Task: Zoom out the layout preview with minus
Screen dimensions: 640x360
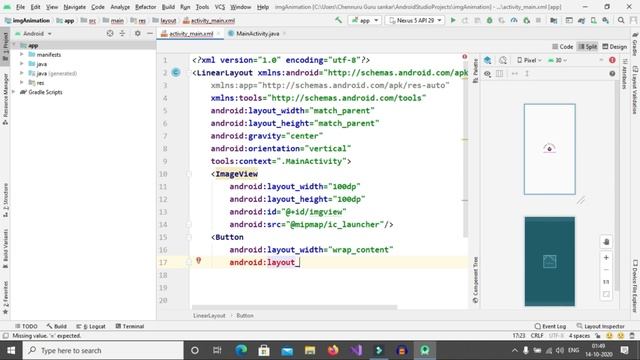Action: [606, 270]
